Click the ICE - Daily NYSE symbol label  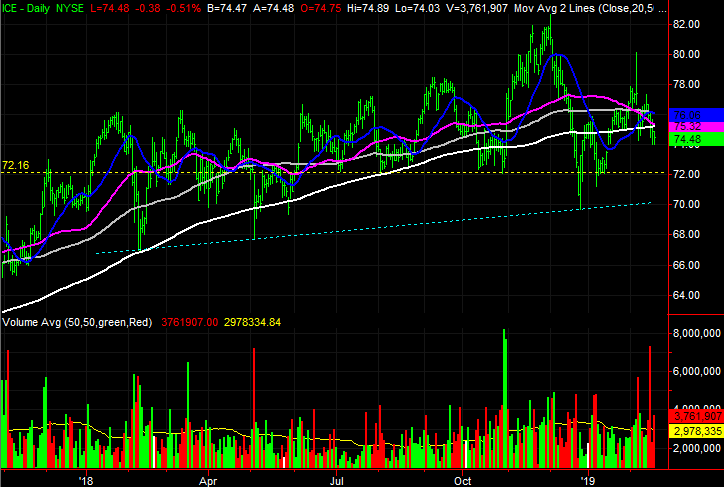coord(43,8)
